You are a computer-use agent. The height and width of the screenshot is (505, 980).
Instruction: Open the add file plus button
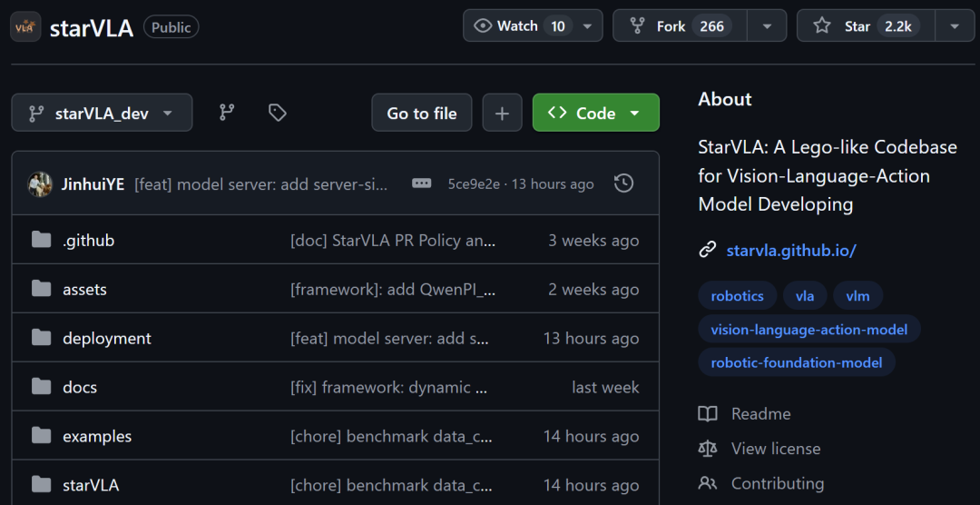502,113
